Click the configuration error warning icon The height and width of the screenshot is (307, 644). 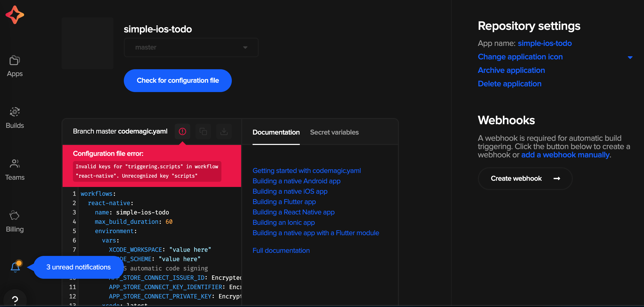(x=182, y=131)
